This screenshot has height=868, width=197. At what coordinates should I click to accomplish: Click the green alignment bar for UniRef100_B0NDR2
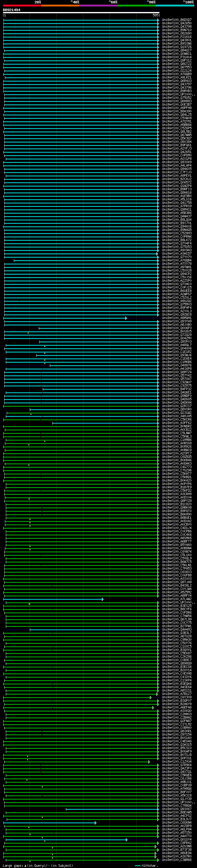point(81,426)
